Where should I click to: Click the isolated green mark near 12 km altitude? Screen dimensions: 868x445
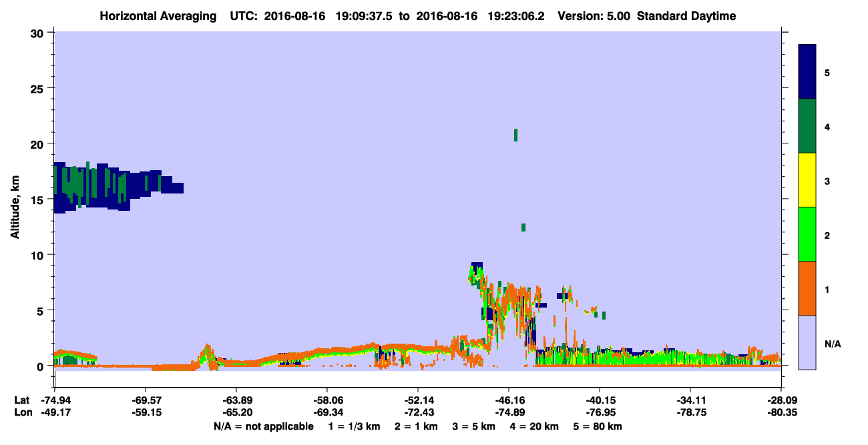point(523,228)
